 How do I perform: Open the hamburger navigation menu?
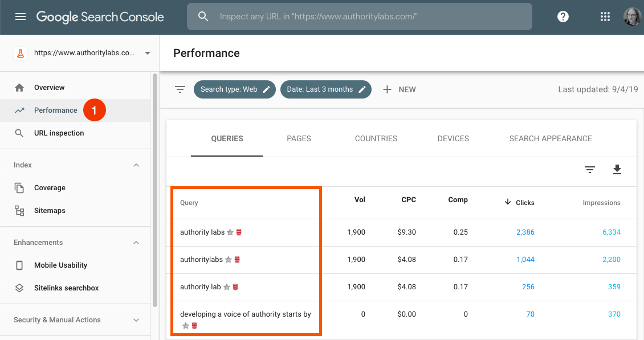(x=20, y=17)
